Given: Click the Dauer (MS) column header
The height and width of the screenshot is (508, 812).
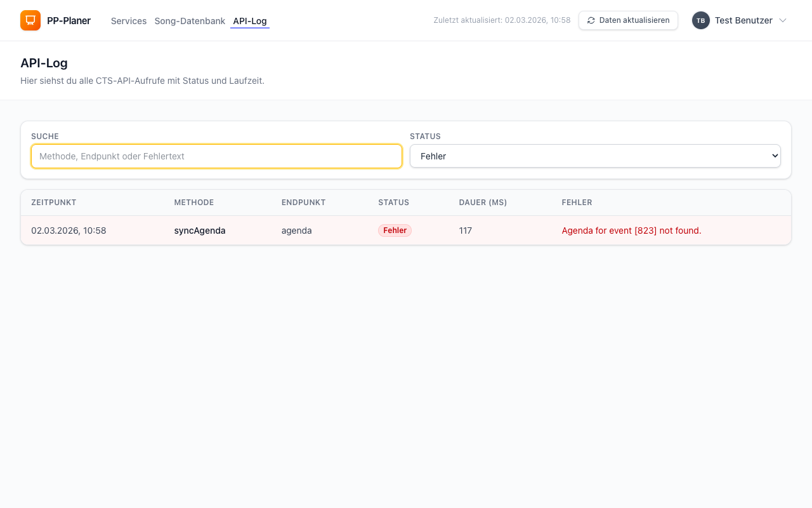Looking at the screenshot, I should [483, 203].
